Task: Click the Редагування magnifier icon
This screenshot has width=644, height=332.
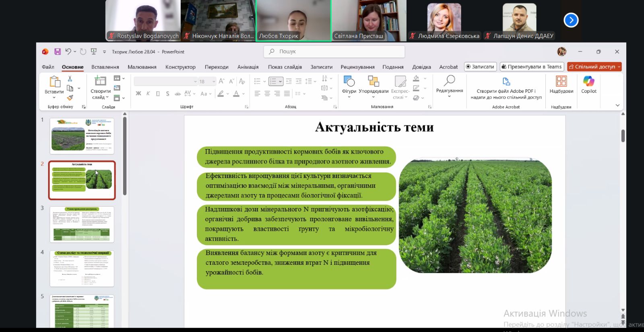Action: [449, 81]
